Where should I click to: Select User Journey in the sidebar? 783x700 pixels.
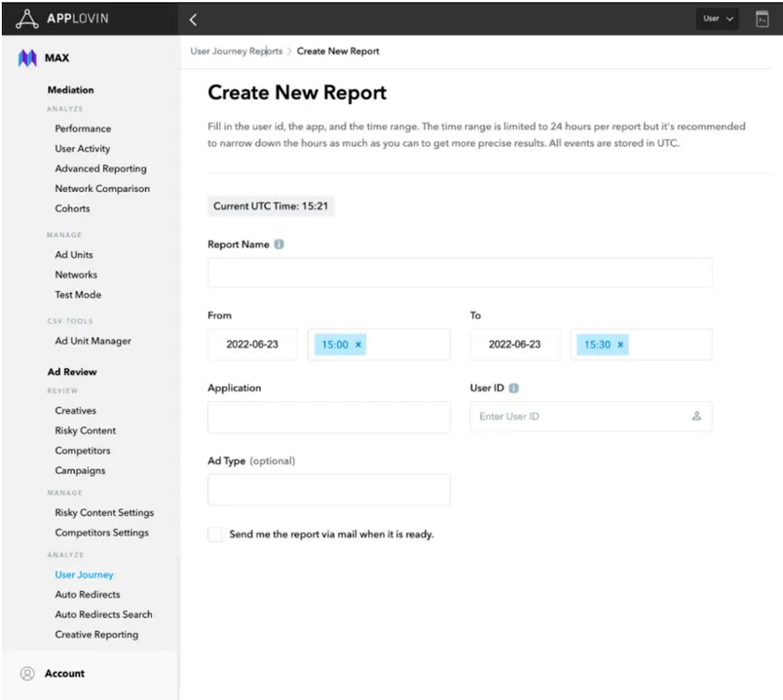(x=84, y=574)
